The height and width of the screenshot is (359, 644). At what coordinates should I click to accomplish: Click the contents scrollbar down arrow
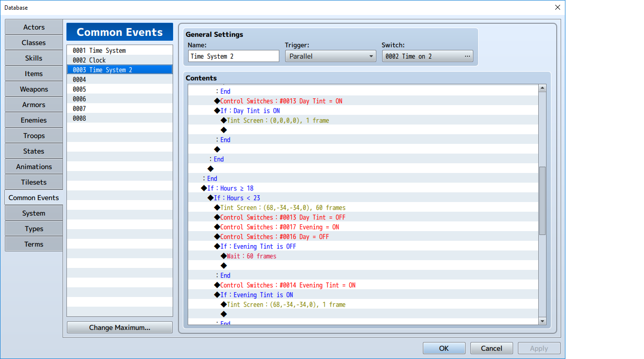pyautogui.click(x=543, y=321)
